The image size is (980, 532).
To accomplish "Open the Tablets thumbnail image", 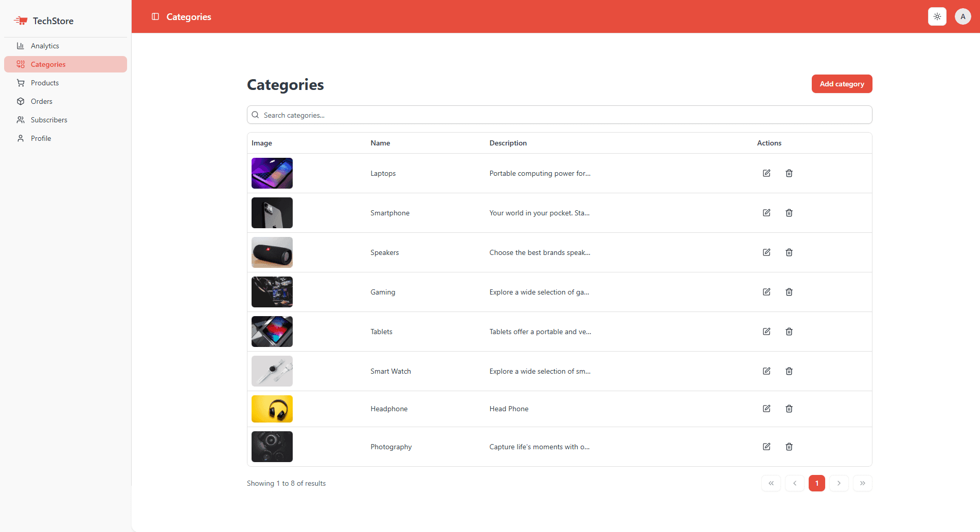I will 272,332.
